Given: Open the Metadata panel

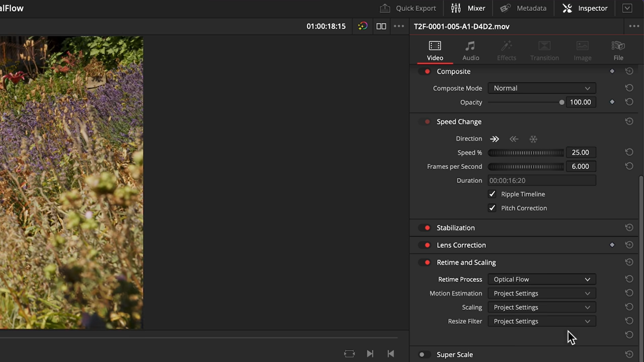Looking at the screenshot, I should pyautogui.click(x=523, y=8).
